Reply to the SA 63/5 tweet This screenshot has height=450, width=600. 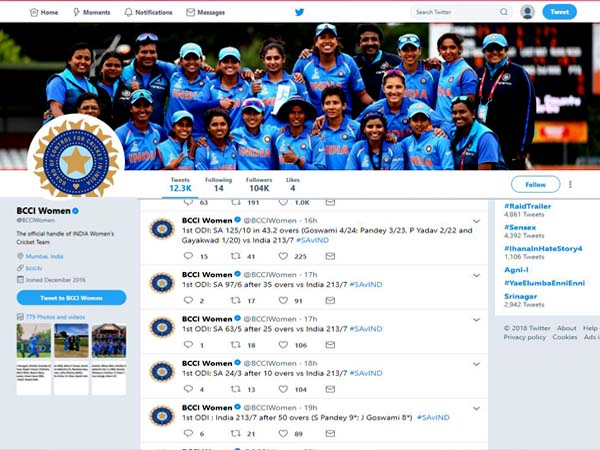pyautogui.click(x=188, y=345)
